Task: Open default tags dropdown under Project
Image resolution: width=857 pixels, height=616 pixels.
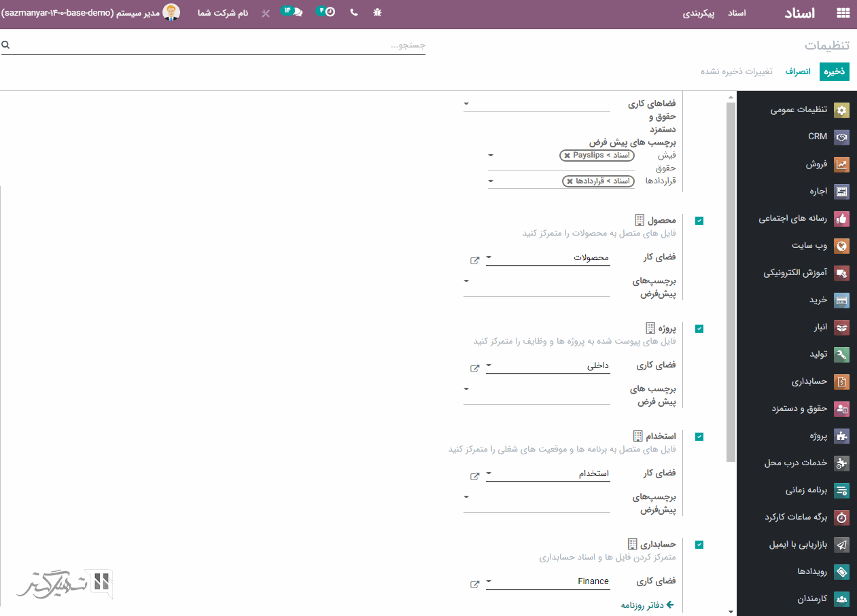Action: coord(466,388)
